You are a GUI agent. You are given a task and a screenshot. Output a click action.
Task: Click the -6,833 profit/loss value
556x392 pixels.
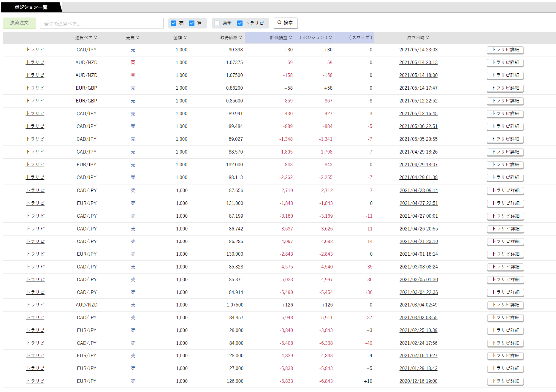[286, 381]
